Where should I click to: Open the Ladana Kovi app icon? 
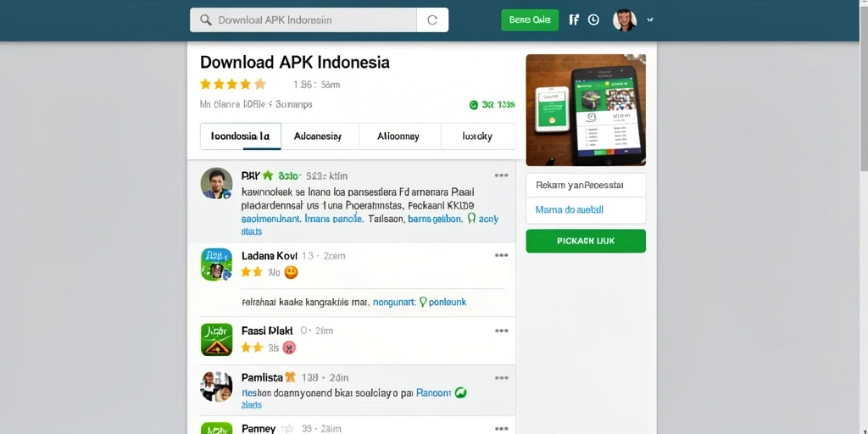pos(216,264)
